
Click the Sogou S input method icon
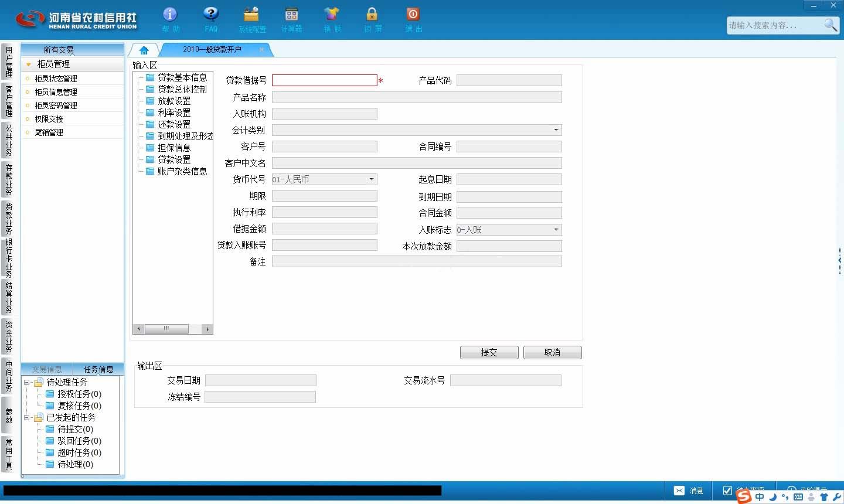click(x=744, y=496)
